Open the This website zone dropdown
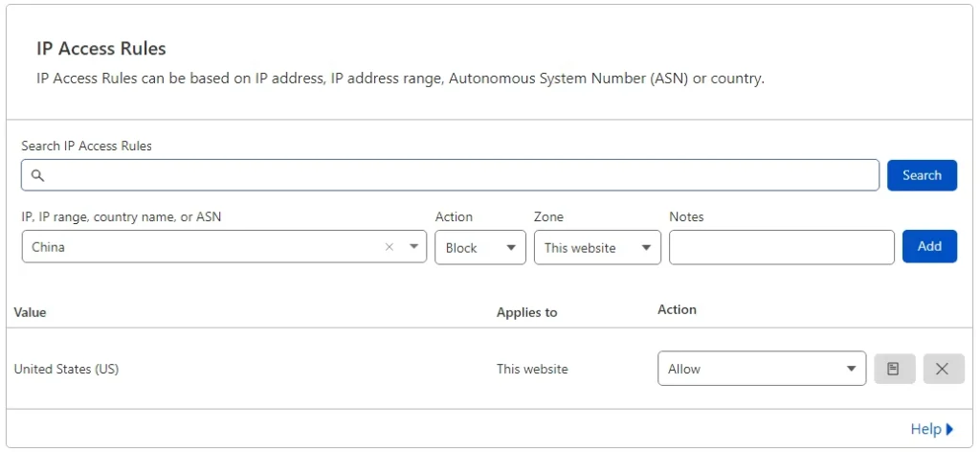The image size is (980, 452). [x=596, y=247]
